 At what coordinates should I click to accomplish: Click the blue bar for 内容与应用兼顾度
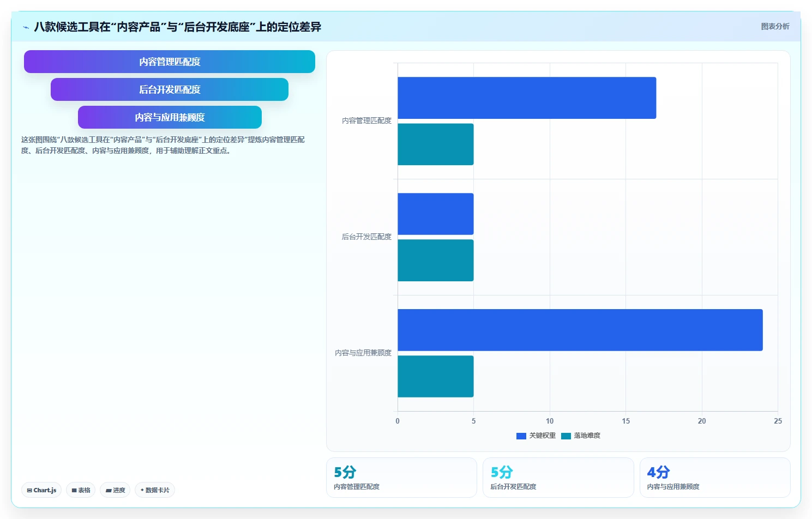(580, 330)
